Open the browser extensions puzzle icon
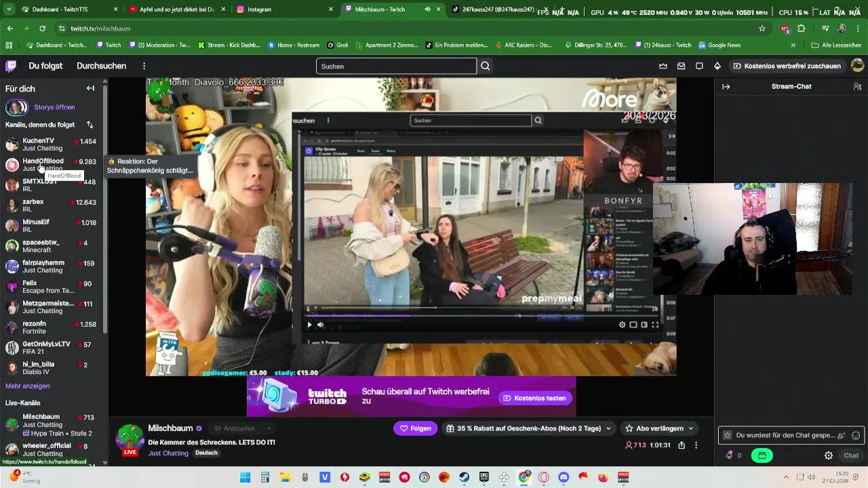Viewport: 868px width, 488px height. point(801,28)
